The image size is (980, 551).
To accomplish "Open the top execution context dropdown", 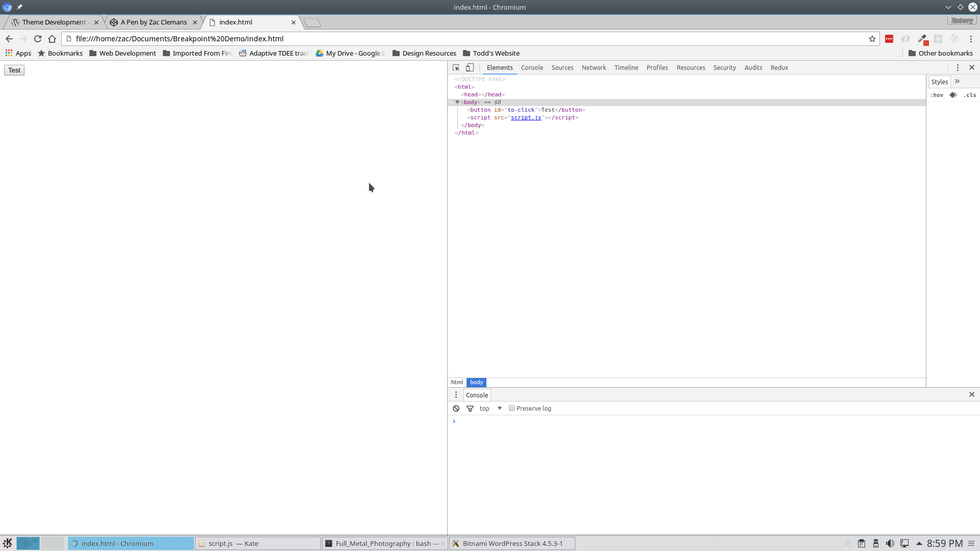I will click(x=491, y=409).
